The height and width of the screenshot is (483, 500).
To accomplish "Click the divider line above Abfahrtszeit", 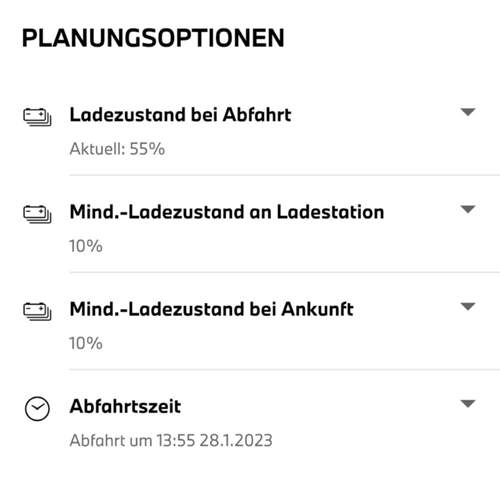I will (285, 369).
